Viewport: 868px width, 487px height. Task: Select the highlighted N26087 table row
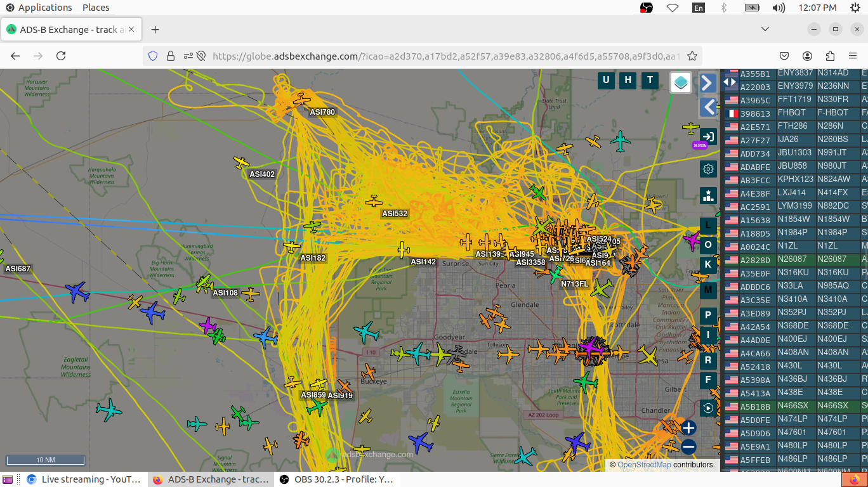[x=796, y=259]
